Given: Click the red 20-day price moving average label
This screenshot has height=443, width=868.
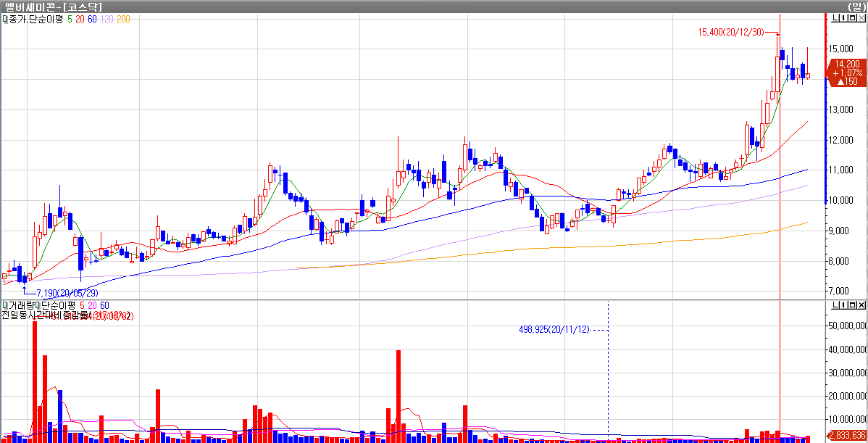Looking at the screenshot, I should pyautogui.click(x=80, y=19).
